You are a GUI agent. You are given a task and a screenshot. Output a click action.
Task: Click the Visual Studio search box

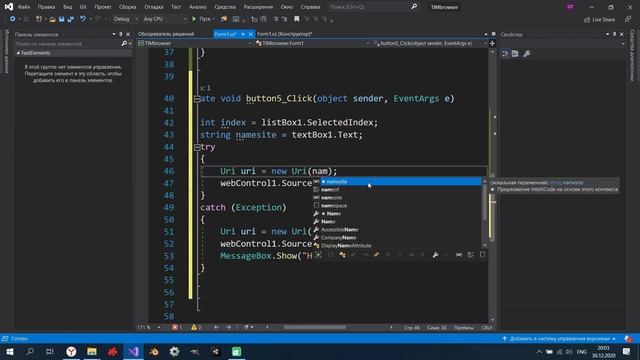(373, 7)
